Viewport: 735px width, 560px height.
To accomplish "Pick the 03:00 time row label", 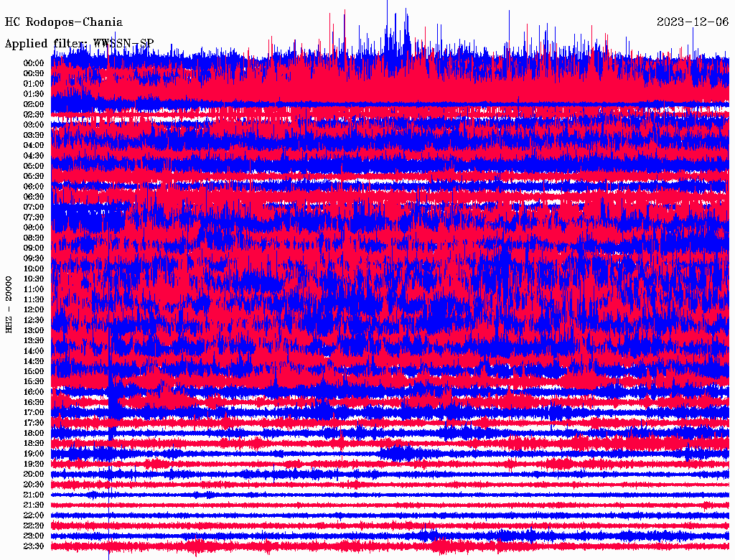I will [34, 125].
